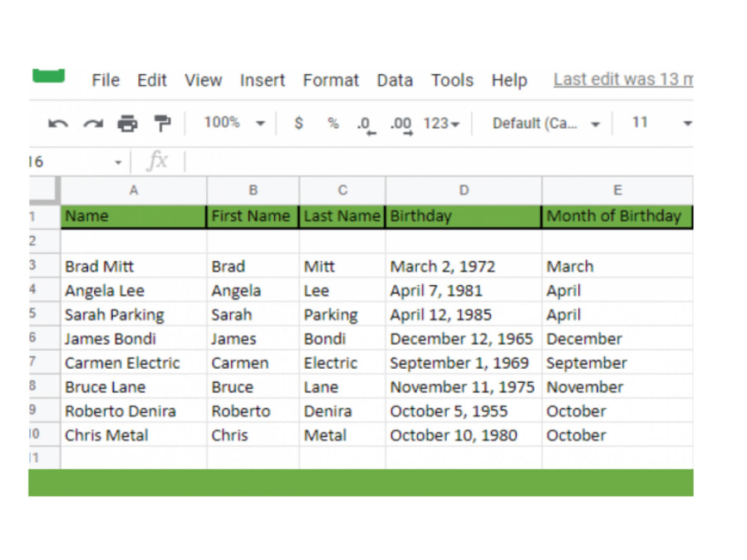747x560 pixels.
Task: Select cell Brad Mitt
Action: click(x=134, y=267)
